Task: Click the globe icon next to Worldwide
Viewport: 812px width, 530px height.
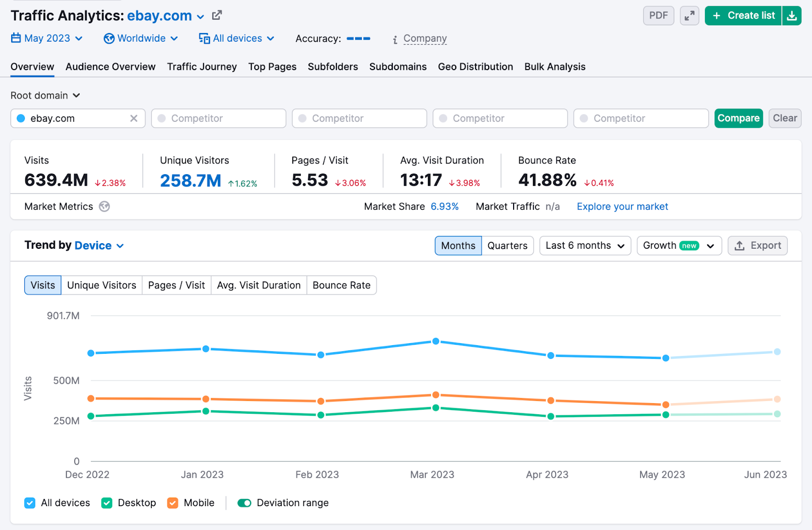Action: 109,39
